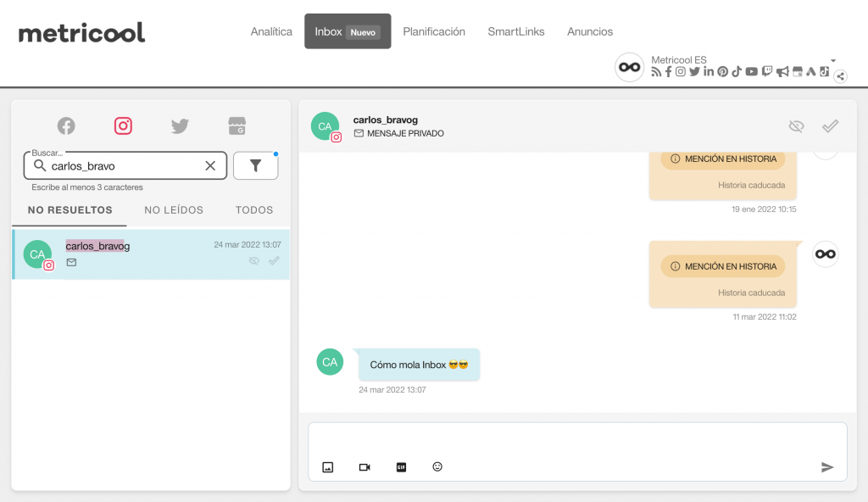Screen dimensions: 868x502
Task: Select the Facebook network filter icon
Action: 66,126
